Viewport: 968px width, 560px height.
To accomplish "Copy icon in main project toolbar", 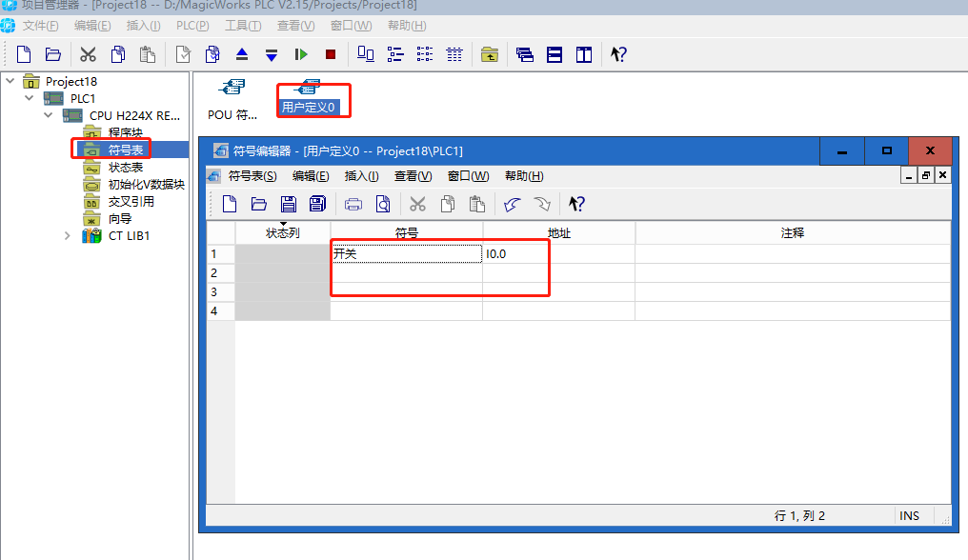I will 118,54.
